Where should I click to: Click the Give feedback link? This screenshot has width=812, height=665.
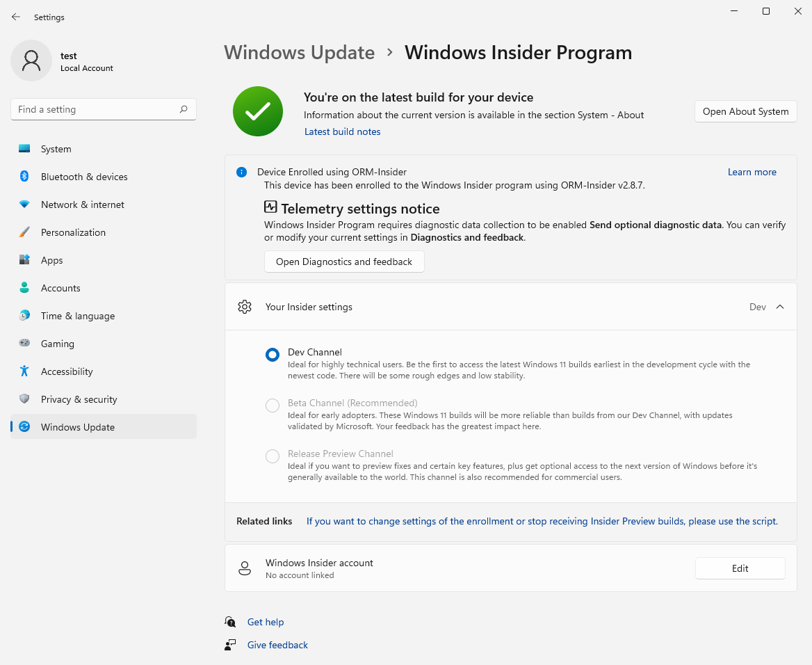tap(277, 645)
